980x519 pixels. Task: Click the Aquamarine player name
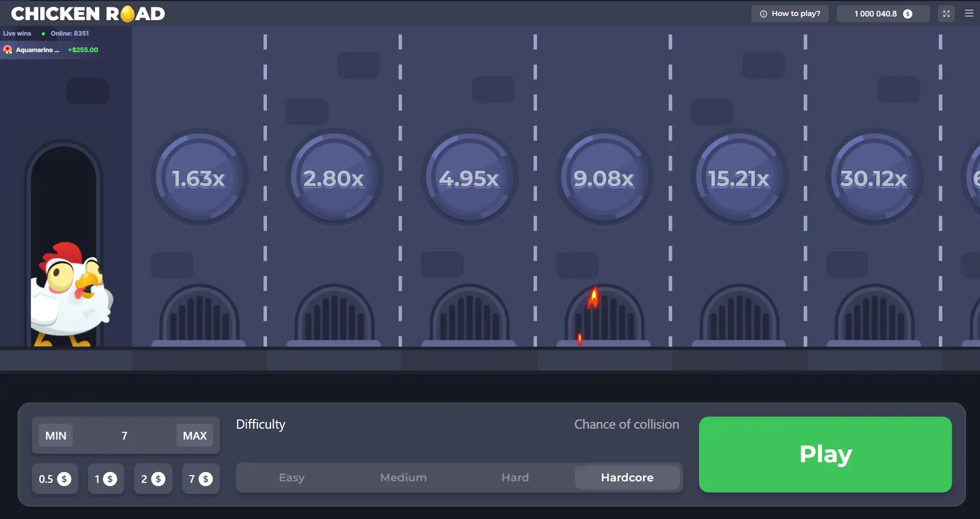(x=38, y=50)
